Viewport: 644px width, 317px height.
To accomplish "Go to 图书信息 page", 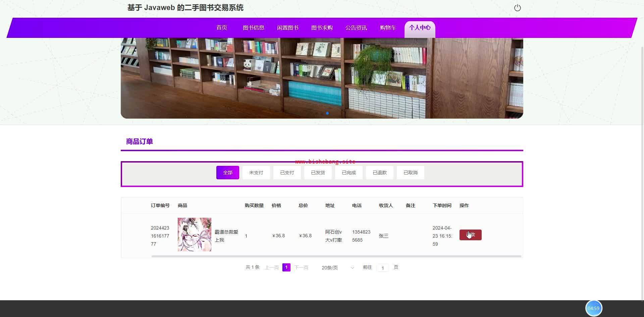I will point(254,28).
